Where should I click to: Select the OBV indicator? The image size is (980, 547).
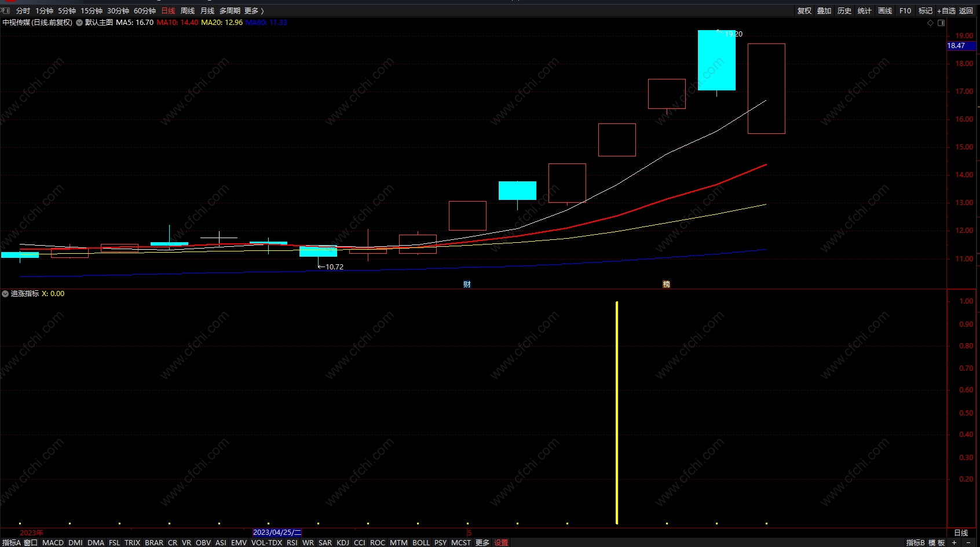tap(203, 542)
